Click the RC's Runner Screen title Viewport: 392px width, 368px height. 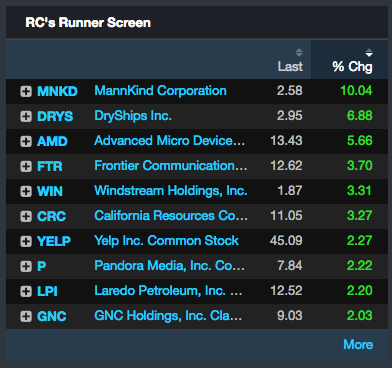click(88, 23)
